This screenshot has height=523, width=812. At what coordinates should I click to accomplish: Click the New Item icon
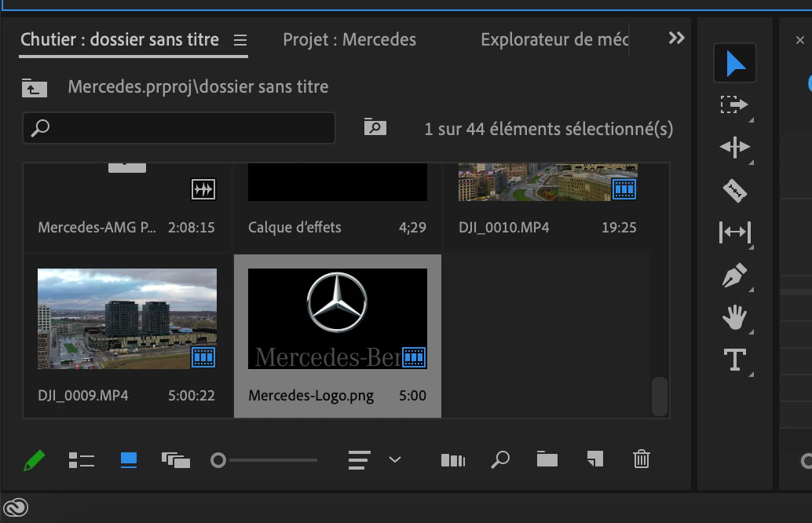coord(594,459)
